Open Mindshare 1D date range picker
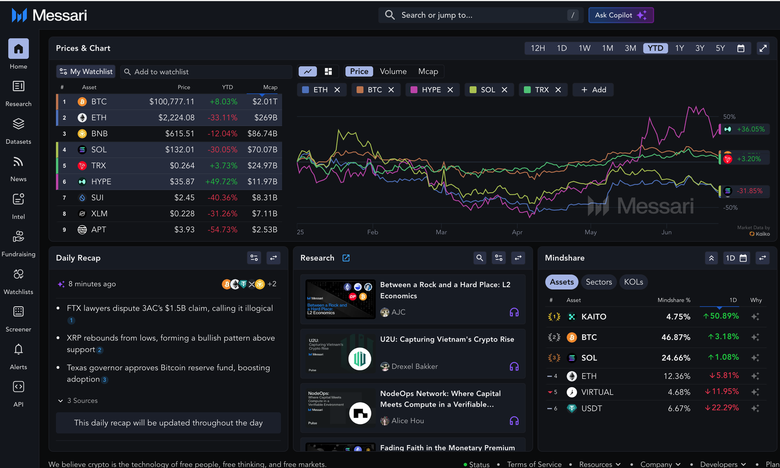 coord(736,258)
